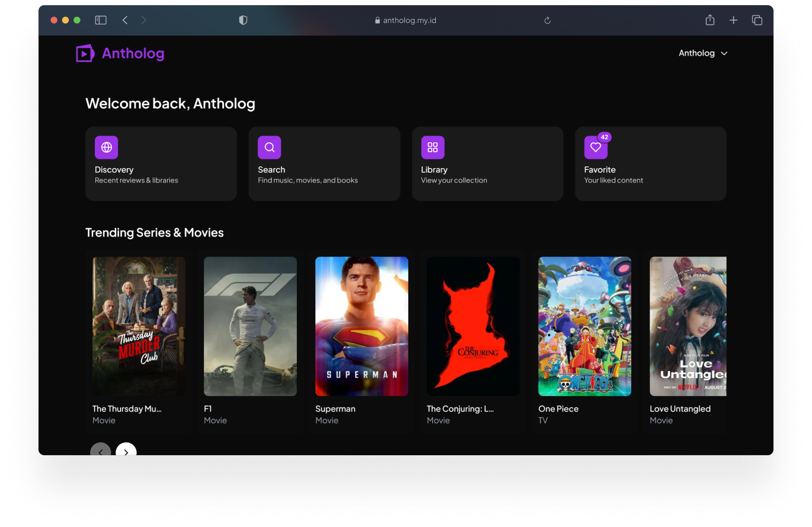This screenshot has height=527, width=812.
Task: Open a new browser tab
Action: pyautogui.click(x=733, y=20)
